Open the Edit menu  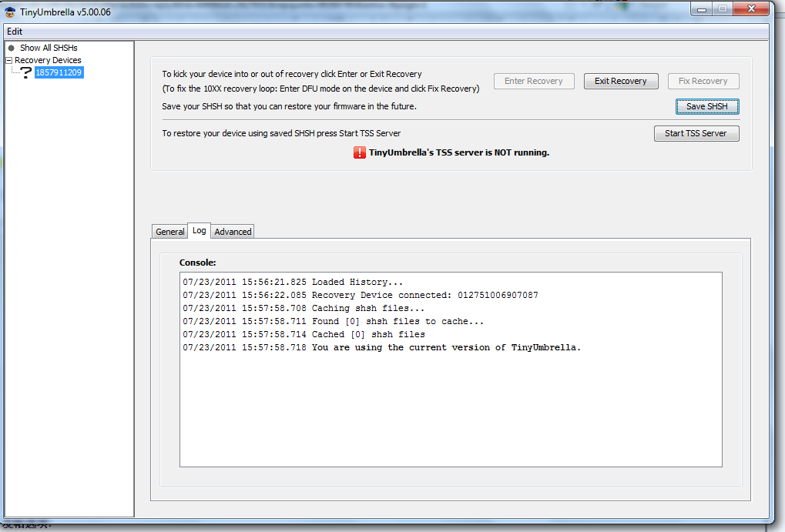point(15,32)
